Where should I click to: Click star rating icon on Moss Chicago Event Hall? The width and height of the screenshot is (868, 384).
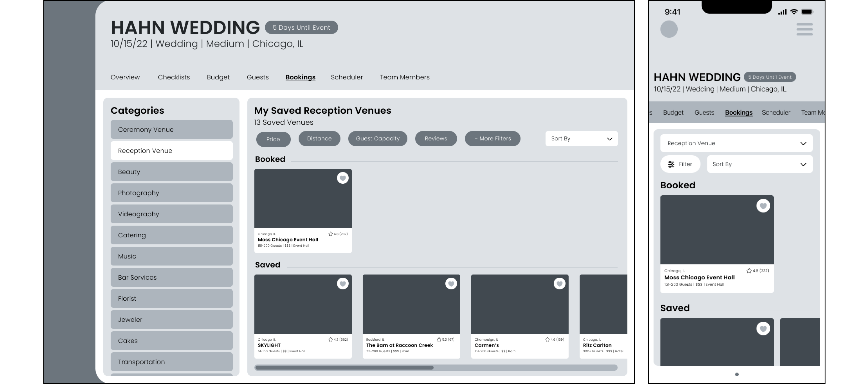coord(330,234)
